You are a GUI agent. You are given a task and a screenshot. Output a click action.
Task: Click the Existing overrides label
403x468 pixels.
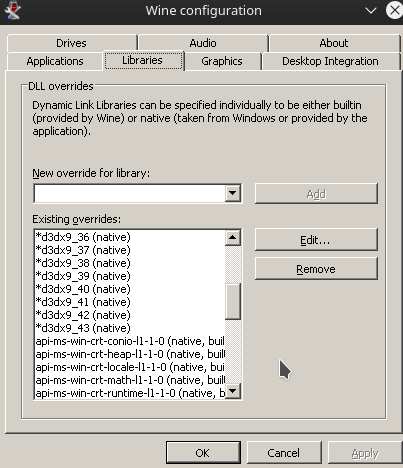point(76,219)
